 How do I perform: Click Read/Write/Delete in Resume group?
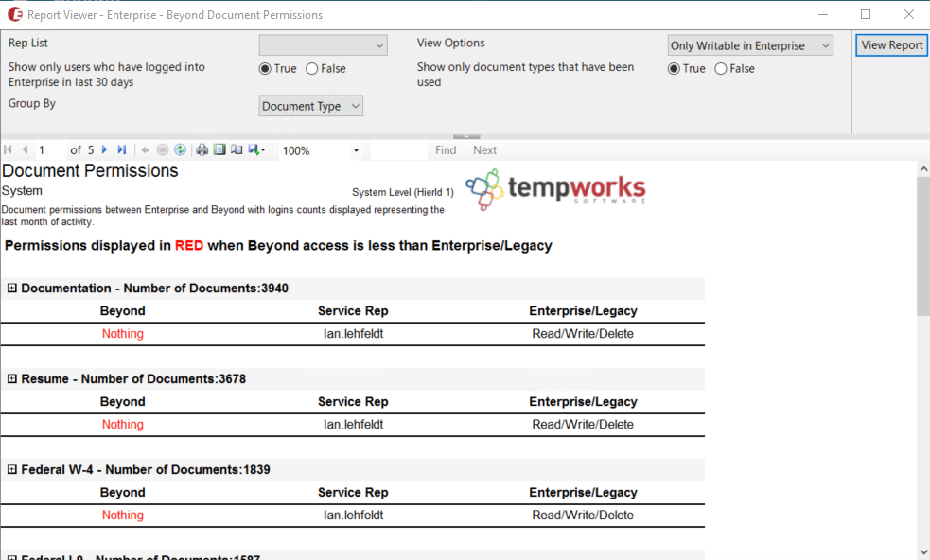coord(583,425)
